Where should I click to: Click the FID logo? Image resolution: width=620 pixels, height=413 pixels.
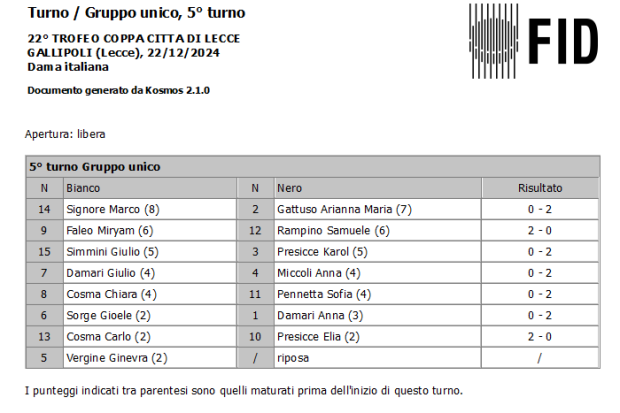534,41
